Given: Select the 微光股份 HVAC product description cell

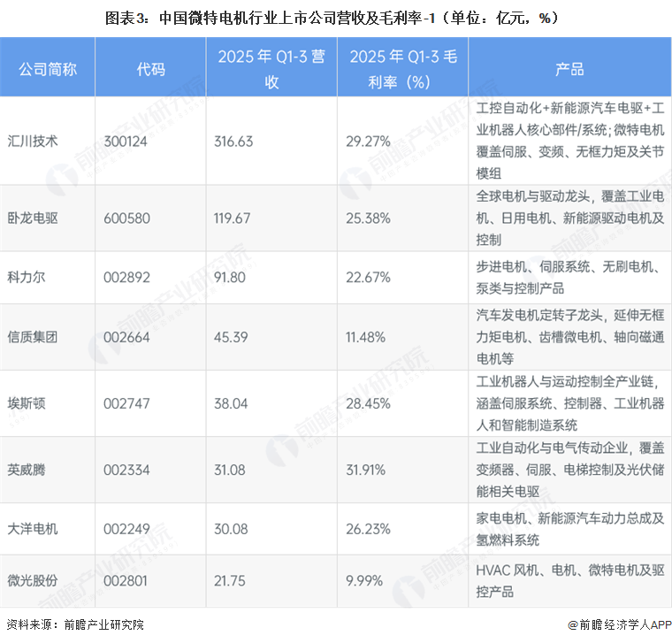Looking at the screenshot, I should (x=570, y=581).
